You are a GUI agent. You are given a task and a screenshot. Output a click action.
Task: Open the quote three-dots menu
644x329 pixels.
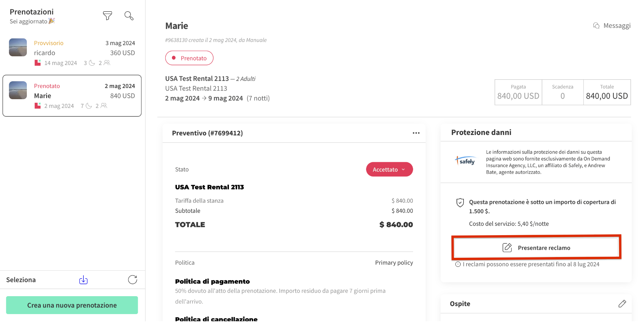coord(416,133)
